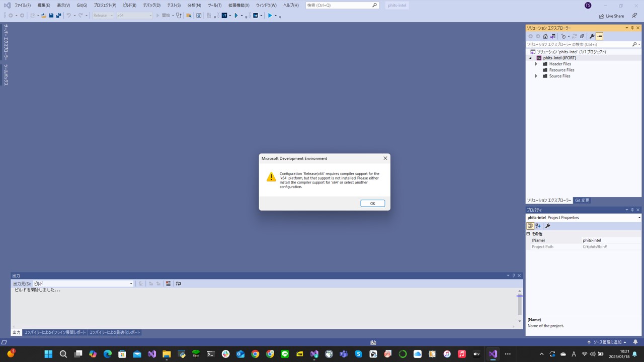Switch to ソリューション エクスプローラー bottom tab

coord(549,200)
